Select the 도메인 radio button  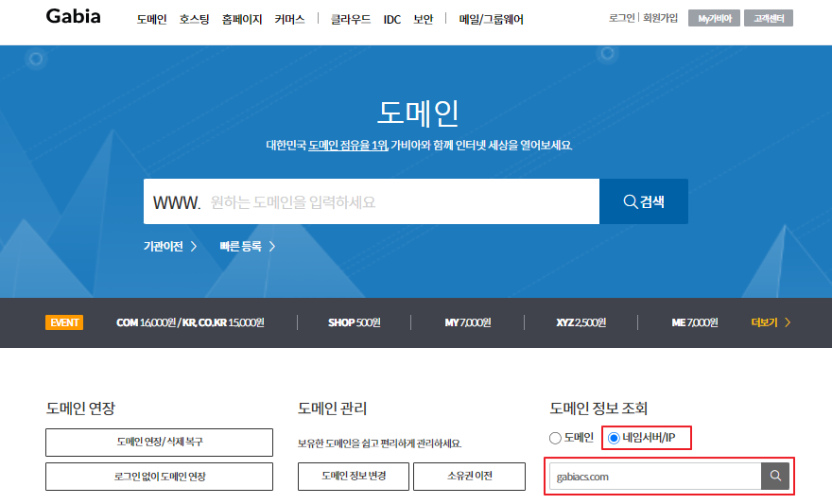point(555,438)
